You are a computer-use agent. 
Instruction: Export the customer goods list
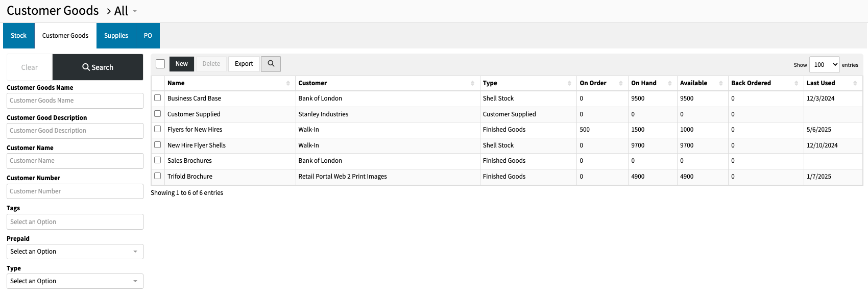[244, 64]
